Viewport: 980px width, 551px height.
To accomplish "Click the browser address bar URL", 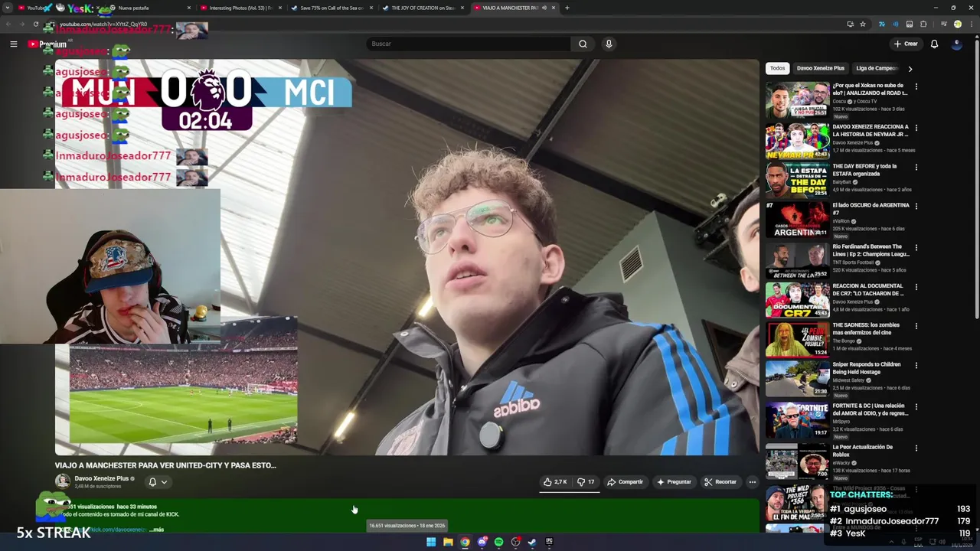I will click(x=103, y=24).
